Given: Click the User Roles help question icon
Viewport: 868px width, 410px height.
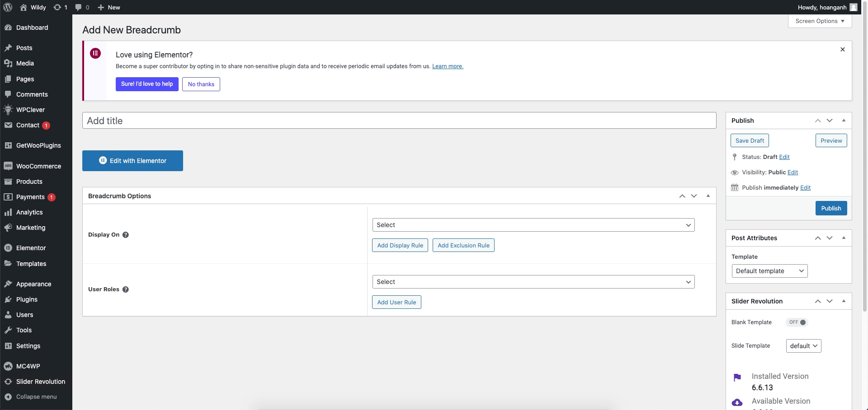Looking at the screenshot, I should [126, 289].
